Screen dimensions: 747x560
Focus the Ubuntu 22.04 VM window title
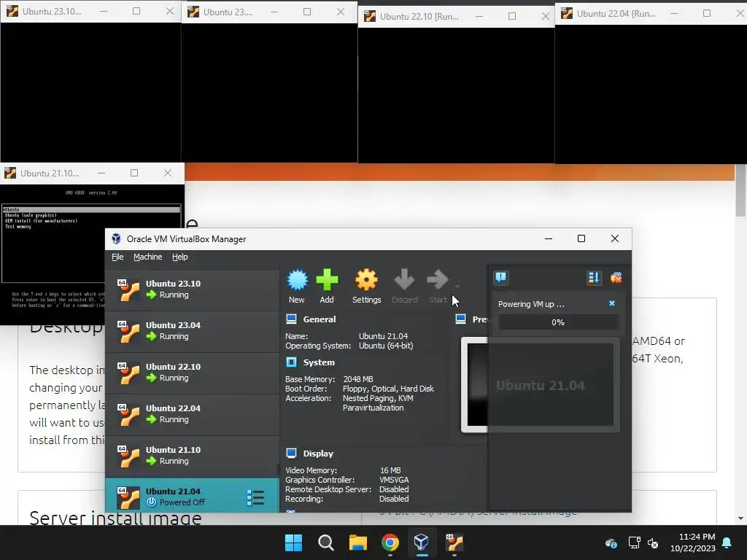tap(616, 14)
